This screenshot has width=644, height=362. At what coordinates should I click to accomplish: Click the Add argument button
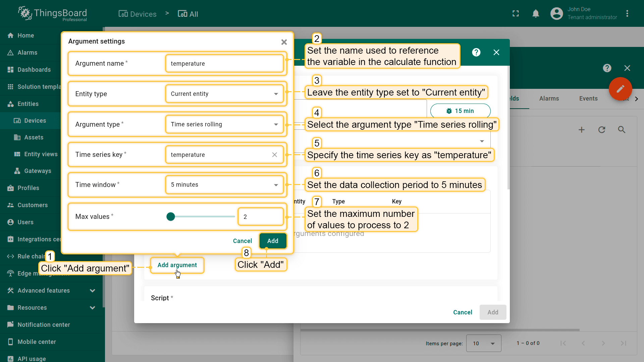pos(177,265)
